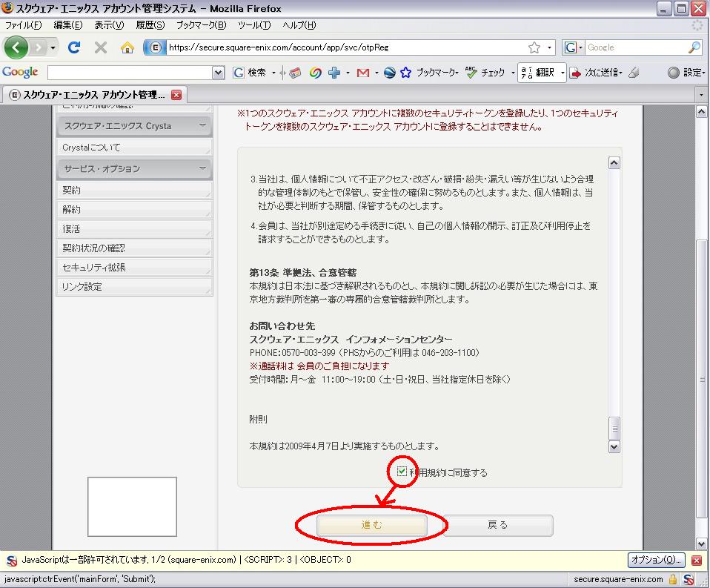710x588 pixels.
Task: Click the page scrollbar down arrow
Action: click(701, 544)
